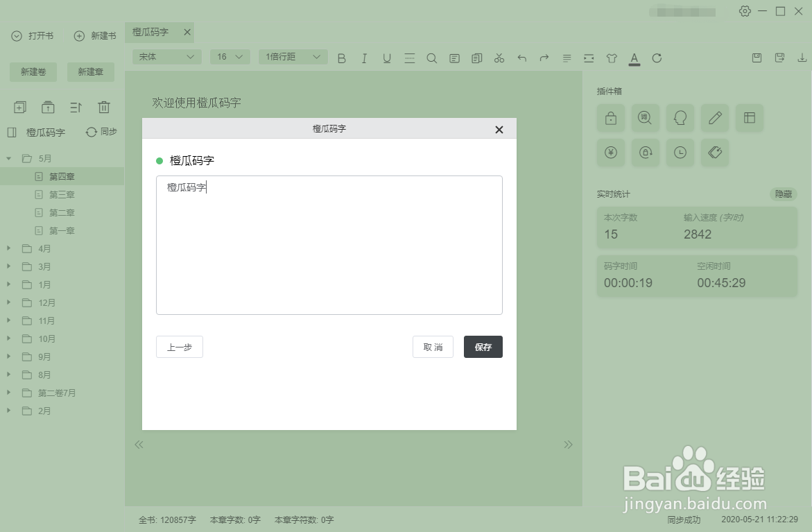The height and width of the screenshot is (532, 812).
Task: Insert a divider line from the toolbar
Action: coord(410,58)
